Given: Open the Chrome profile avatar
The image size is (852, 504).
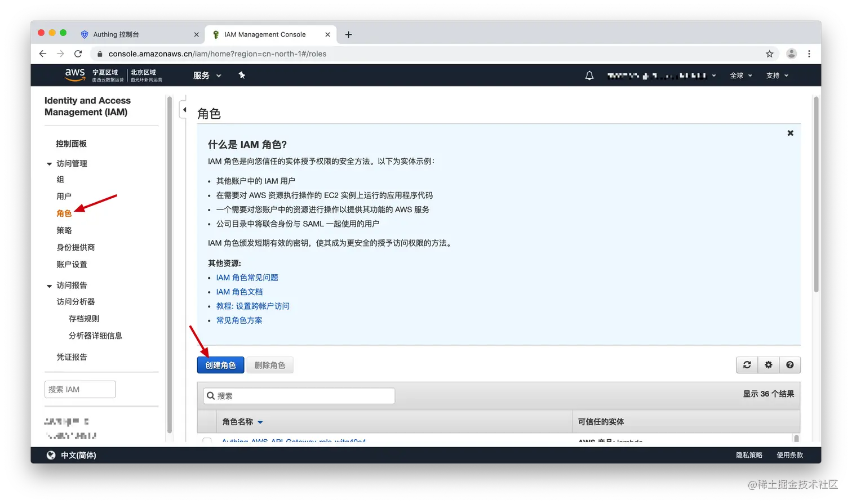Looking at the screenshot, I should [x=792, y=53].
